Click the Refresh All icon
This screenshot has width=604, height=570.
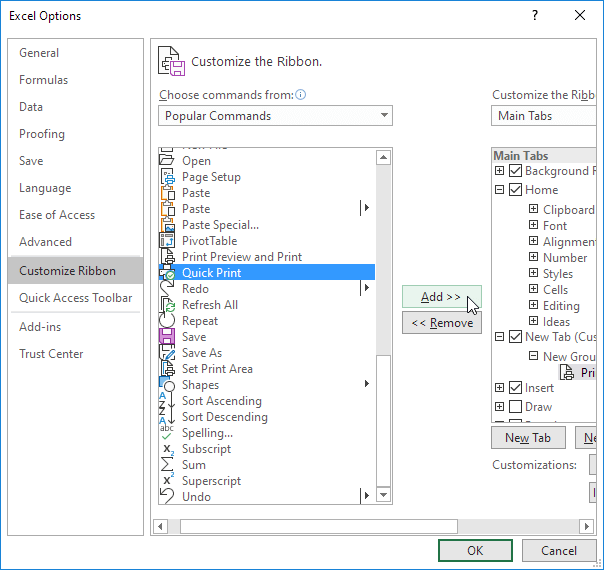[x=167, y=305]
